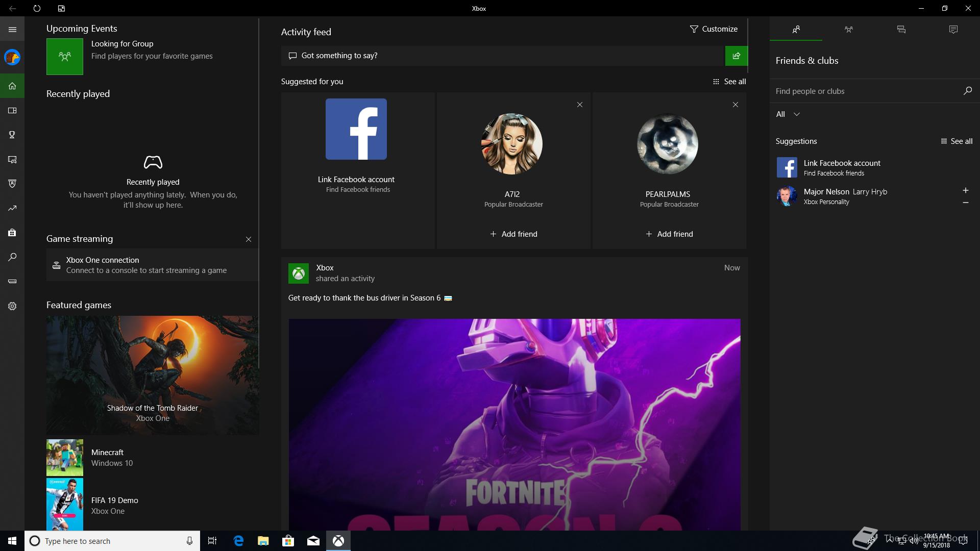
Task: Switch to the Parties tab
Action: pyautogui.click(x=848, y=30)
